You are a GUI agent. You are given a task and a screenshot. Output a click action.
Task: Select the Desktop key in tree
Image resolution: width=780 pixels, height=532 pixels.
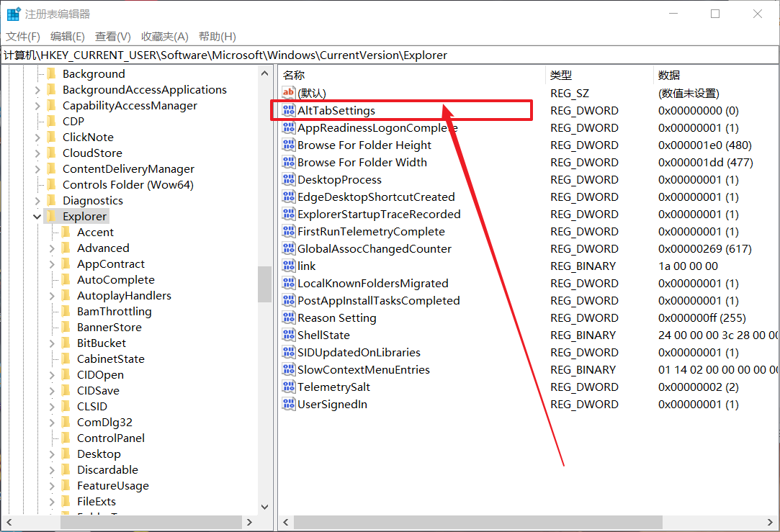(x=99, y=454)
